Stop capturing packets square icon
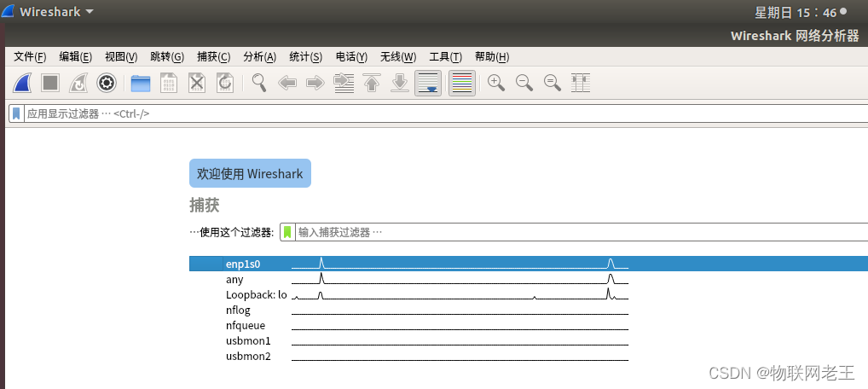This screenshot has width=868, height=389. (50, 83)
